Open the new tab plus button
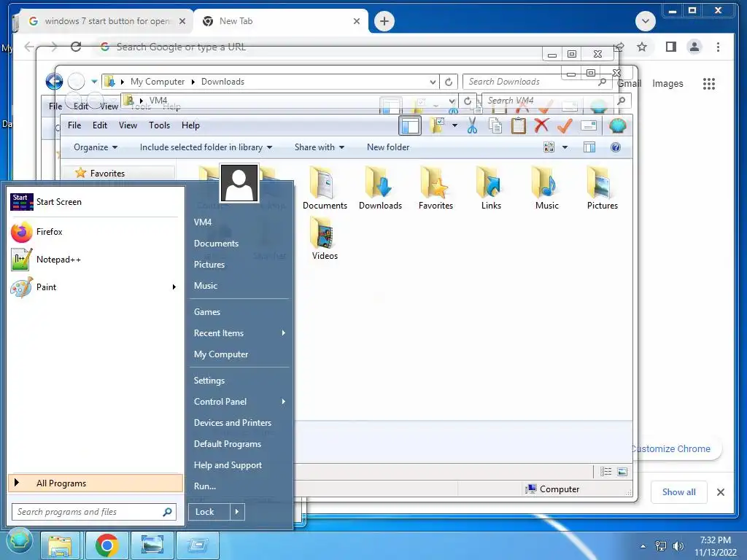 [384, 21]
